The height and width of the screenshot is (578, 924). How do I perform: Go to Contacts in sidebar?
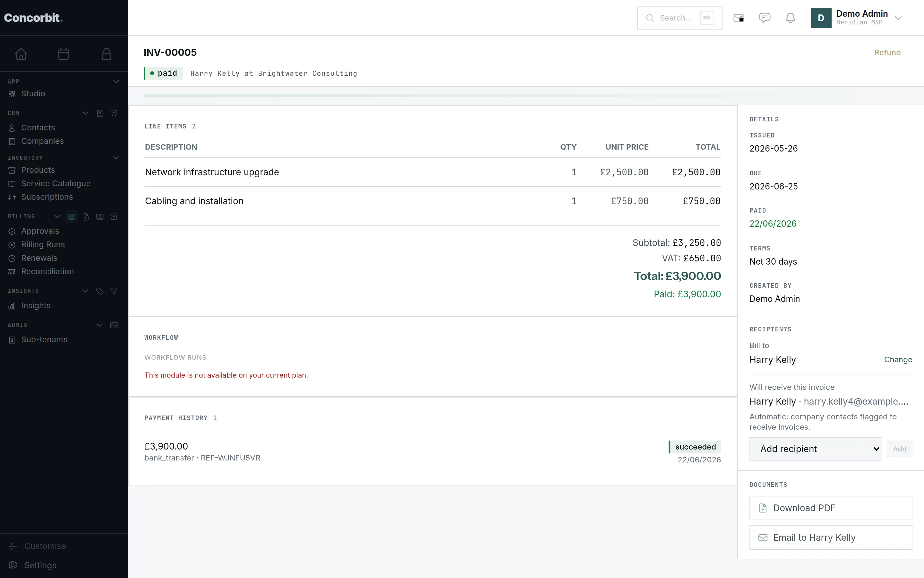38,128
